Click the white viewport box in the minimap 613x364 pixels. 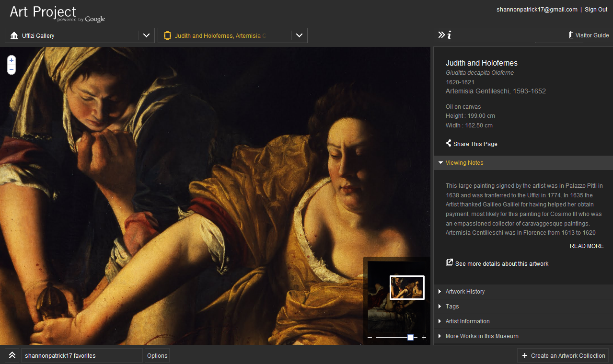click(407, 287)
